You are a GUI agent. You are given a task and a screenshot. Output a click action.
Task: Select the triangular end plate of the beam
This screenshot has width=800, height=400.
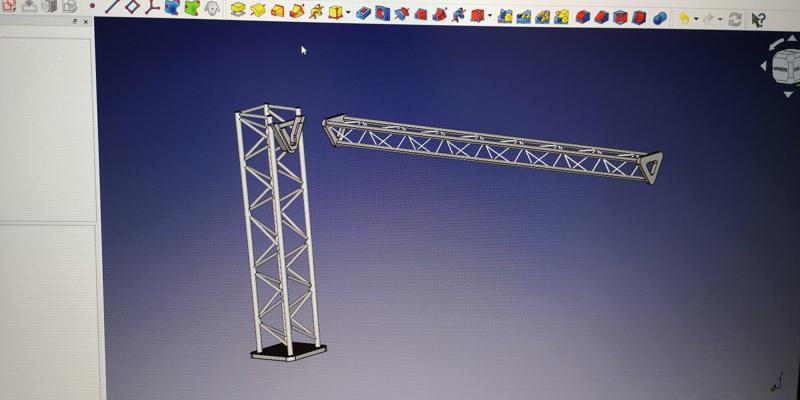click(x=651, y=168)
